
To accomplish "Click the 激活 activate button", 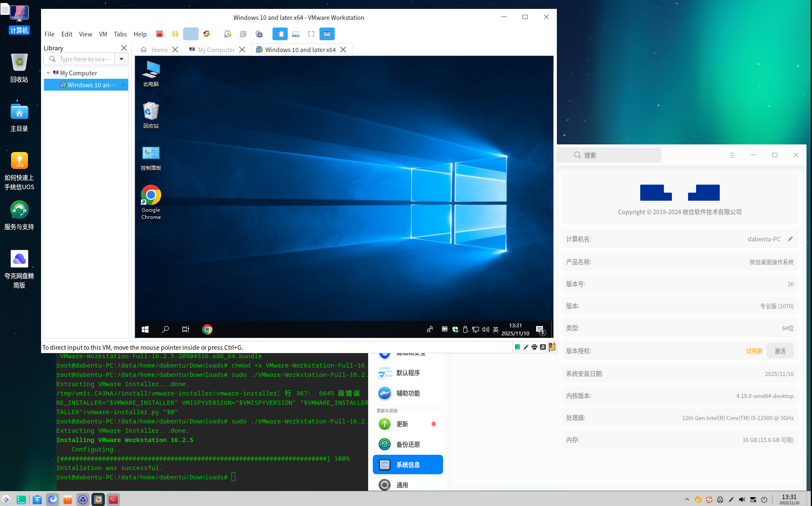I will (x=779, y=351).
